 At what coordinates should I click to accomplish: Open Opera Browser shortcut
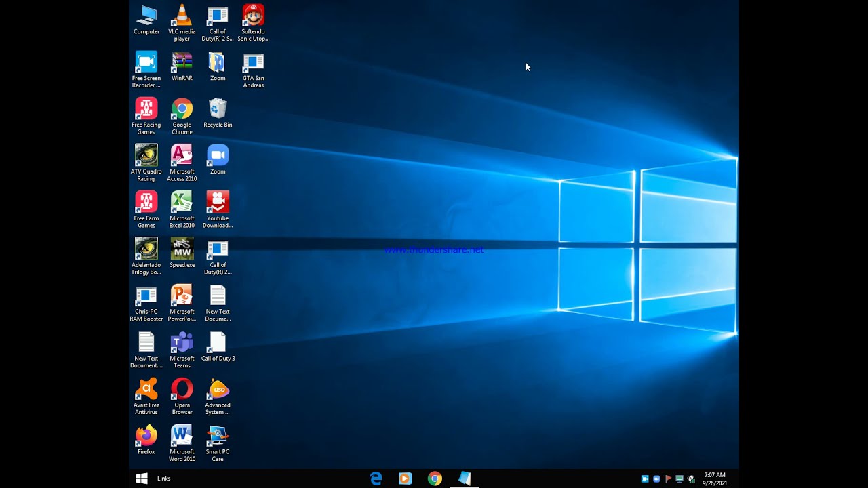tap(182, 397)
